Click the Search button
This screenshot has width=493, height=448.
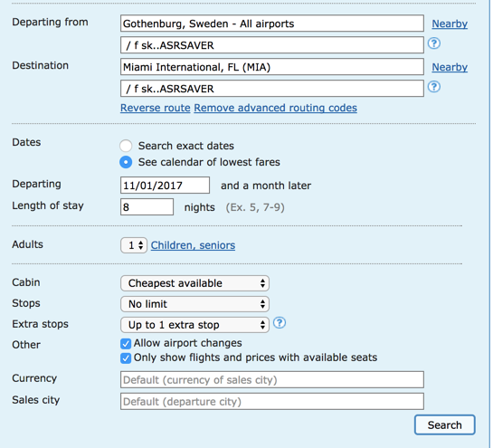pos(444,425)
